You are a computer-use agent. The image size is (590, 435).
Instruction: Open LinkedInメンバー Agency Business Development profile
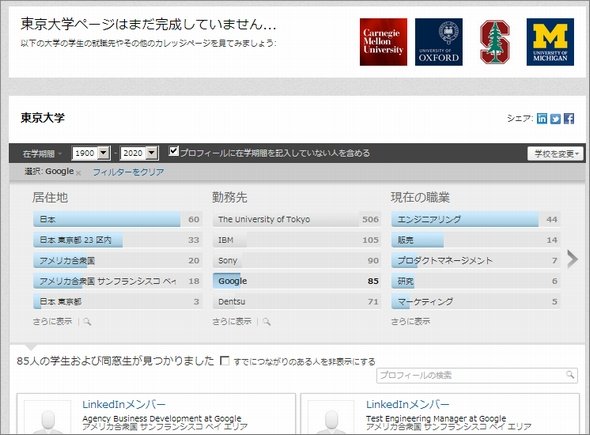(124, 405)
